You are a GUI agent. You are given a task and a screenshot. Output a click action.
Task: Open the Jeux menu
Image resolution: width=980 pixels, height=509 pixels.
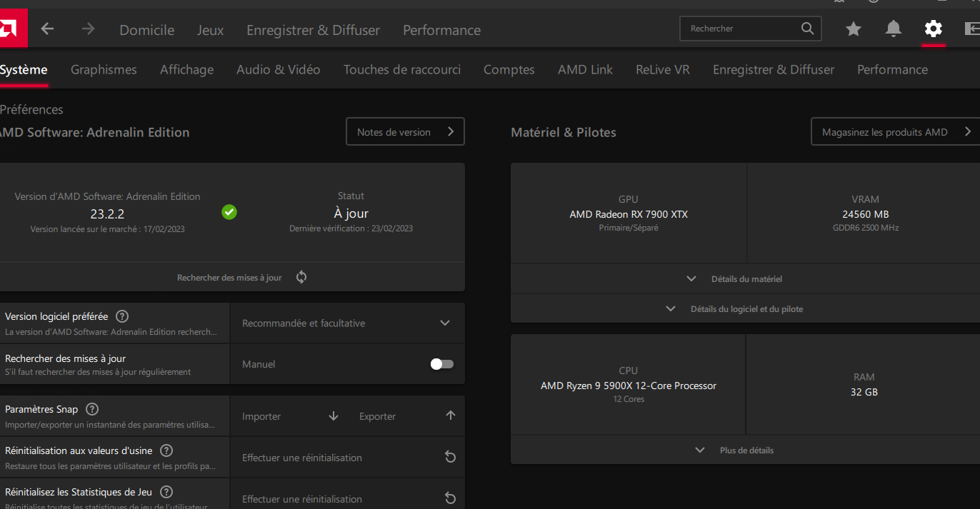[210, 30]
